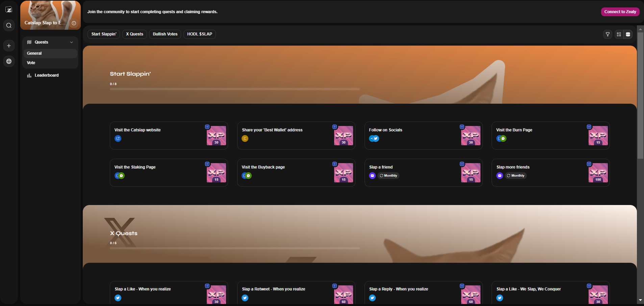The height and width of the screenshot is (306, 644).
Task: Open Visit the Staking Page quest
Action: (x=169, y=173)
